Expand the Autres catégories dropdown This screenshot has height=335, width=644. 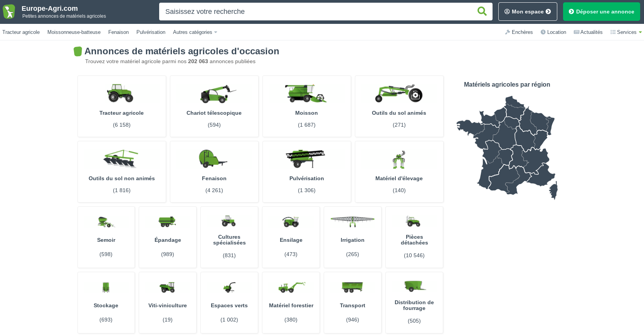coord(195,32)
